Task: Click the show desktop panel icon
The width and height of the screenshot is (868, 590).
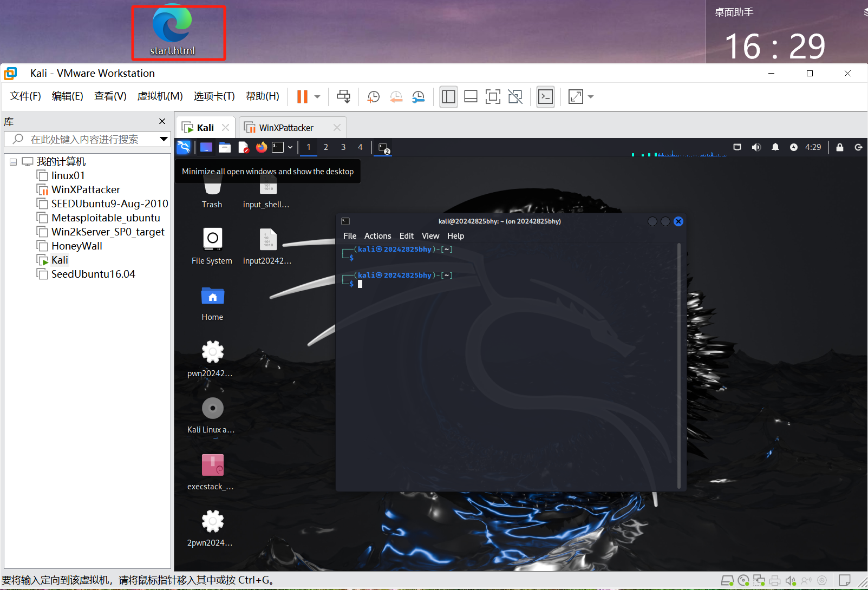Action: 206,147
